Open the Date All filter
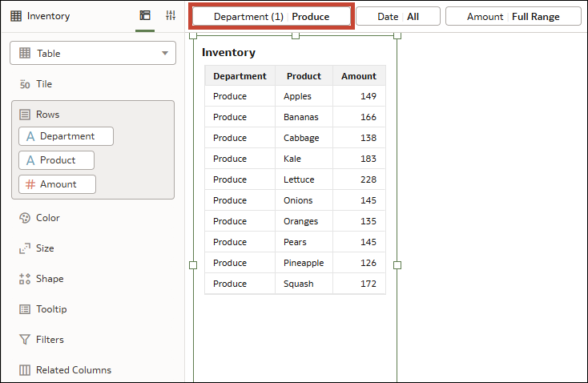Image resolution: width=588 pixels, height=383 pixels. [x=398, y=17]
